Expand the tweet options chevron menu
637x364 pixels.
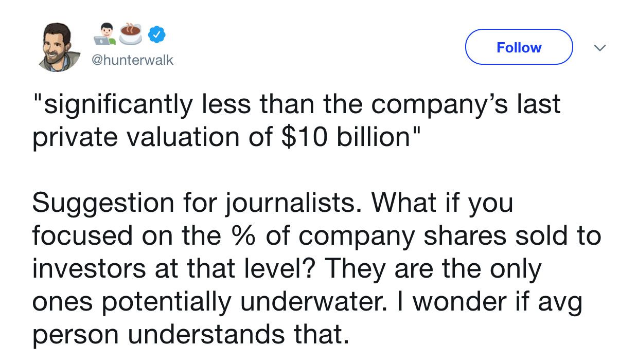pyautogui.click(x=598, y=48)
